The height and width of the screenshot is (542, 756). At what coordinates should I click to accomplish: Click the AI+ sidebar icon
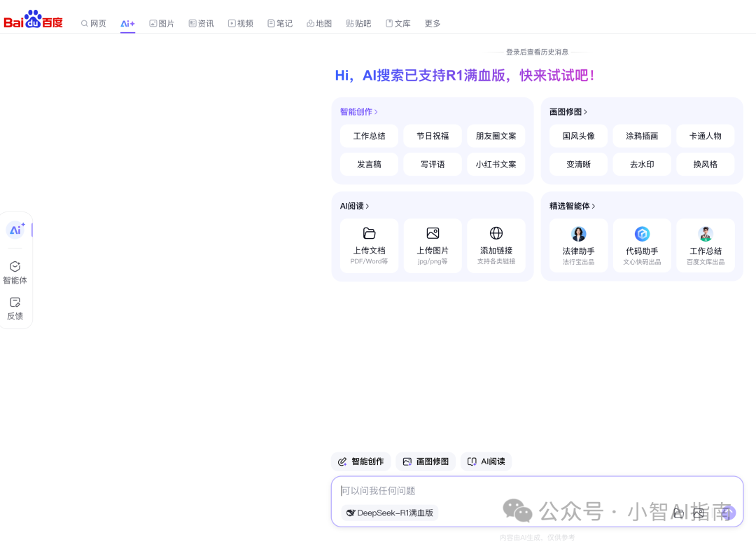pos(15,230)
